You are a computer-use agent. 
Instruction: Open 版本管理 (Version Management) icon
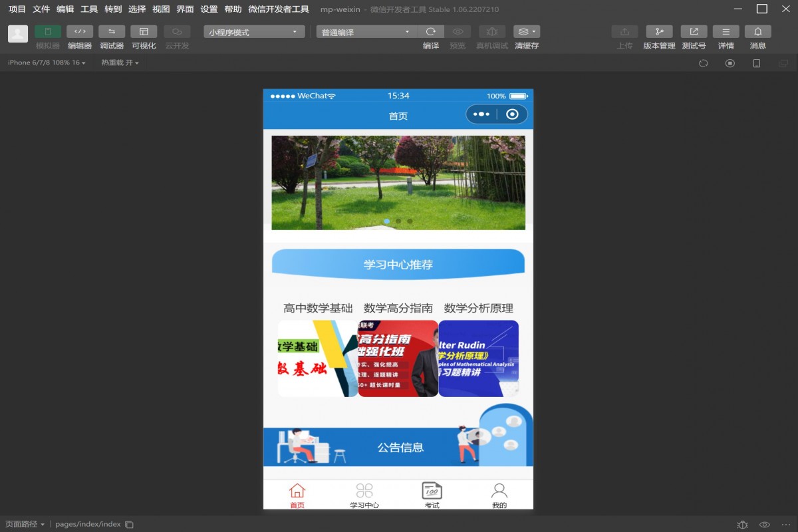pos(658,31)
